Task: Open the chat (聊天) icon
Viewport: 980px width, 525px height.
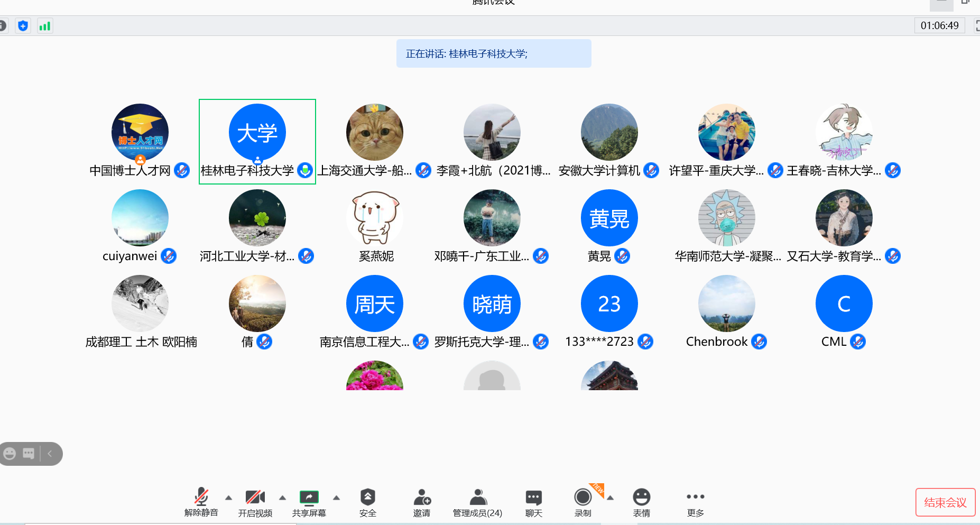Action: click(534, 497)
